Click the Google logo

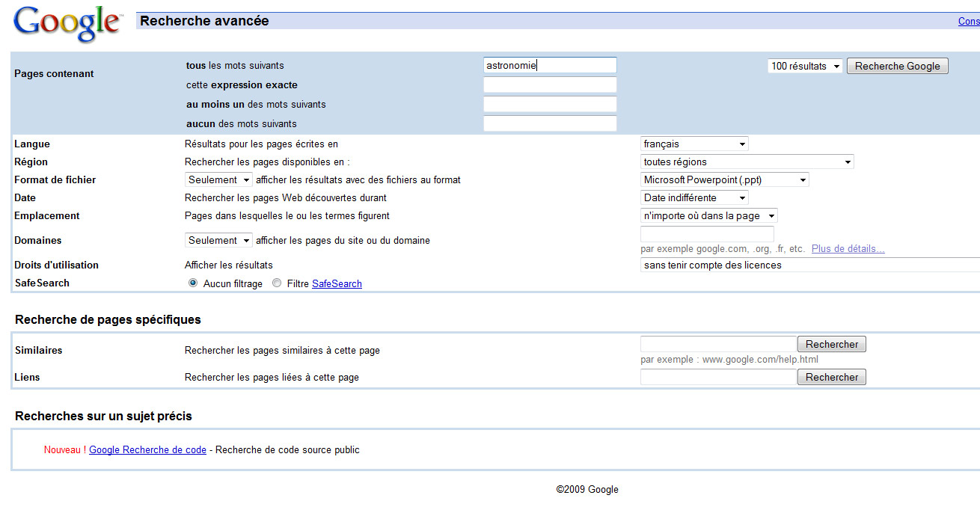[67, 23]
